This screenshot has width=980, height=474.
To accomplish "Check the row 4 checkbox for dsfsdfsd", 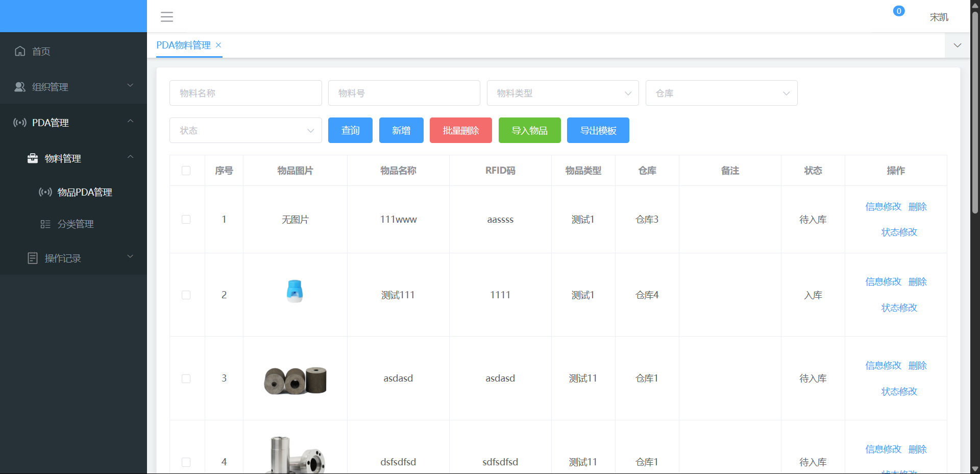I will click(186, 462).
